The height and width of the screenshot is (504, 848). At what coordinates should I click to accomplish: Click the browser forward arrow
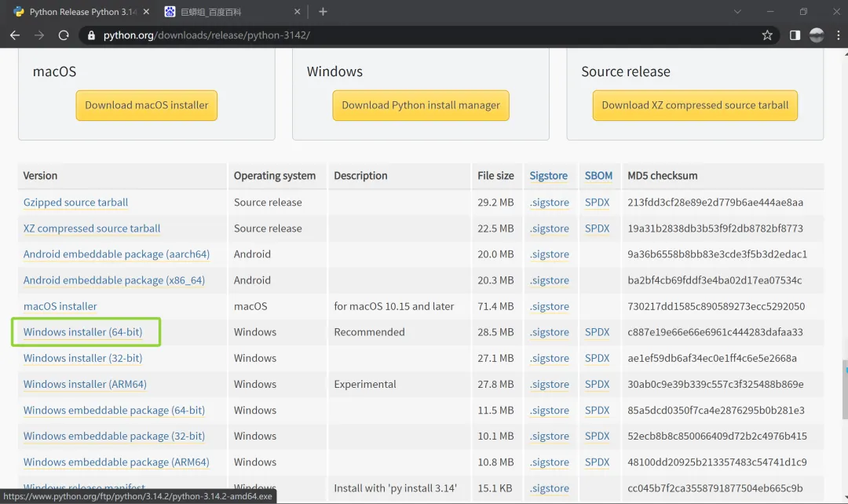click(39, 35)
